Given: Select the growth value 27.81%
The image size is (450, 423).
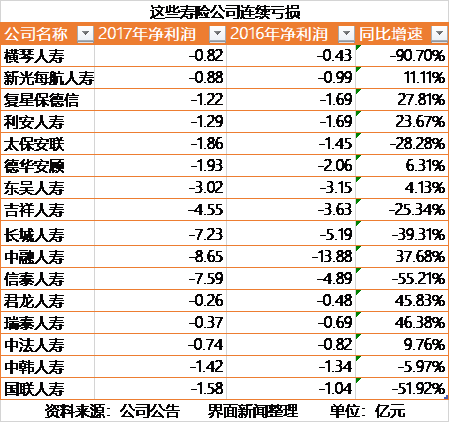Looking at the screenshot, I should tap(421, 99).
